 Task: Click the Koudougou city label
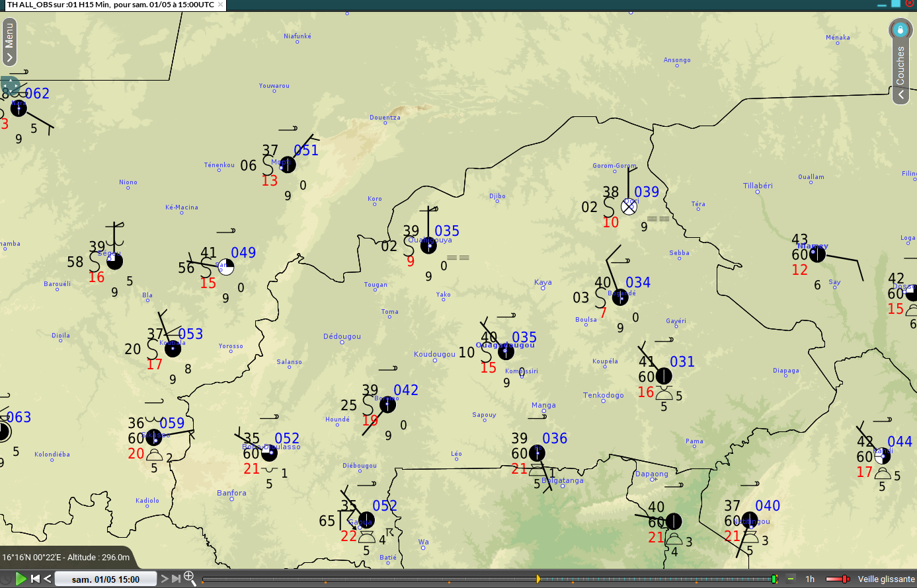[x=434, y=354]
